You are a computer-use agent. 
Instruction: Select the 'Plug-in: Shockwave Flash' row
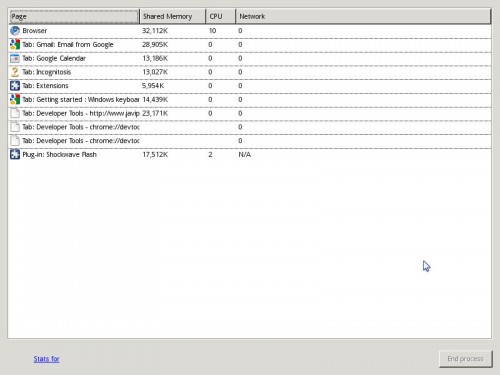click(x=250, y=154)
